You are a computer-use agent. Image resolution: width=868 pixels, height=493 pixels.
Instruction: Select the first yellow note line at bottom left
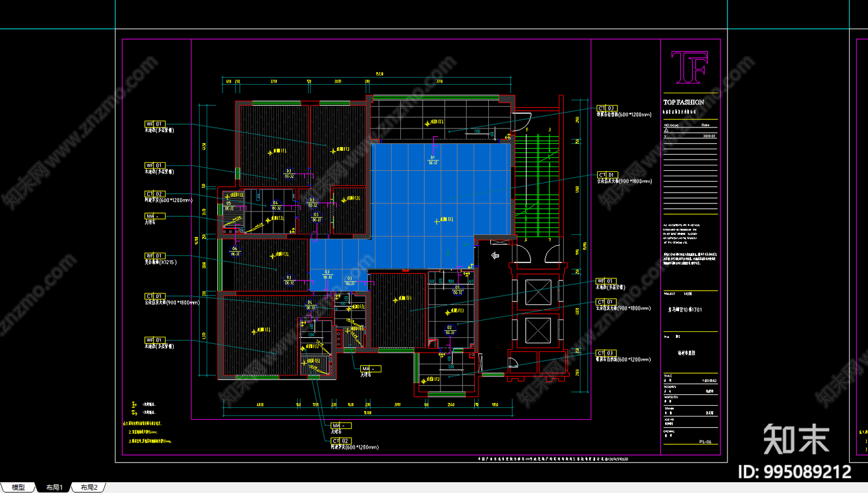click(x=142, y=423)
